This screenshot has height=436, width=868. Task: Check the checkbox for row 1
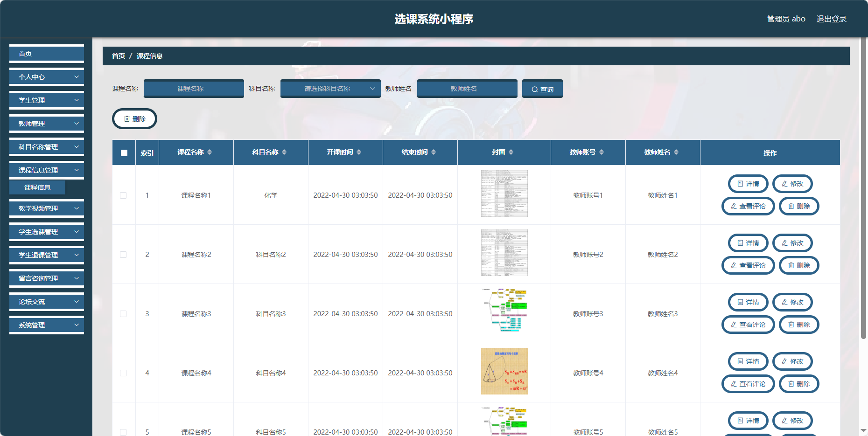(x=123, y=195)
